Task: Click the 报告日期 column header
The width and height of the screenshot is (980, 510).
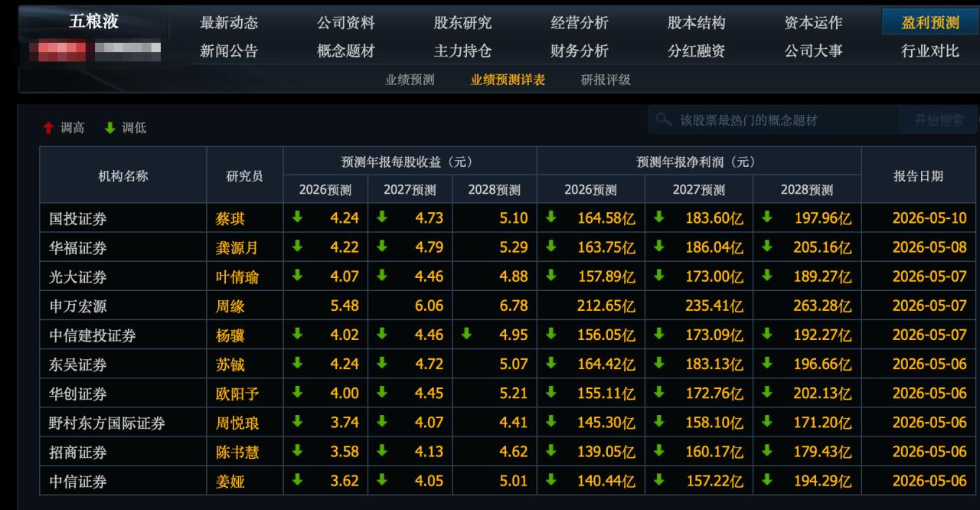Action: 919,175
